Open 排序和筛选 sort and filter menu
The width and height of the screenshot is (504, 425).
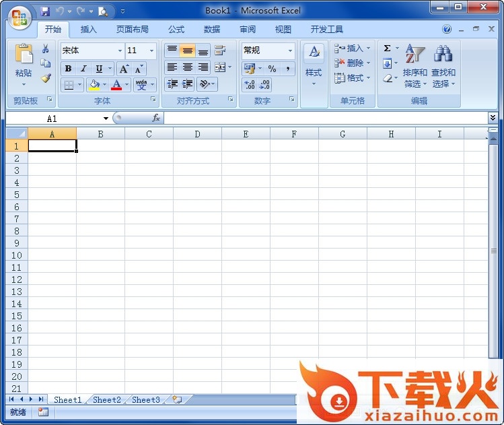click(415, 65)
